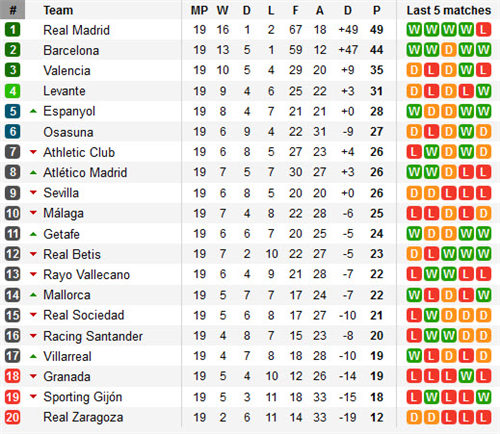Click the red down arrow beside Athletic Club
Image resolution: width=500 pixels, height=434 pixels.
click(33, 152)
